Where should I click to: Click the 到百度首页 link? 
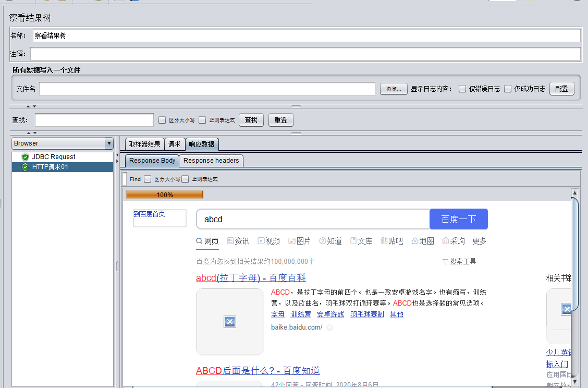coord(149,214)
